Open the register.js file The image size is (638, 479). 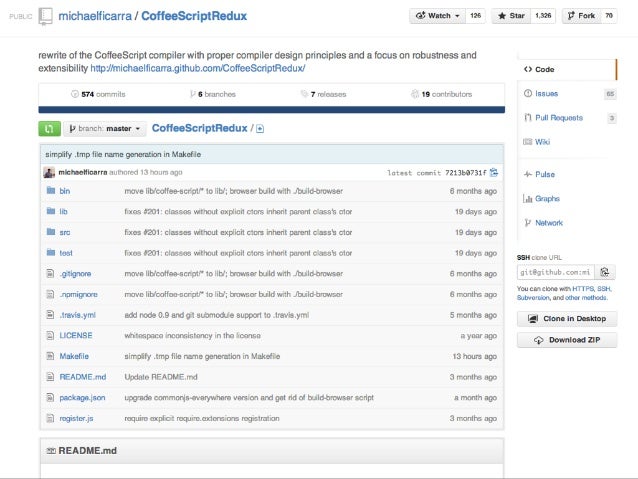point(76,418)
